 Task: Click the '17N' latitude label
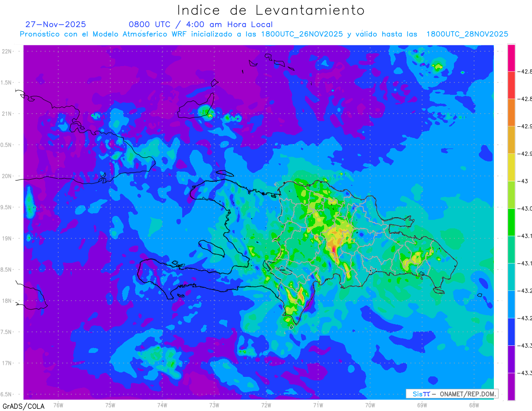[x=7, y=363]
